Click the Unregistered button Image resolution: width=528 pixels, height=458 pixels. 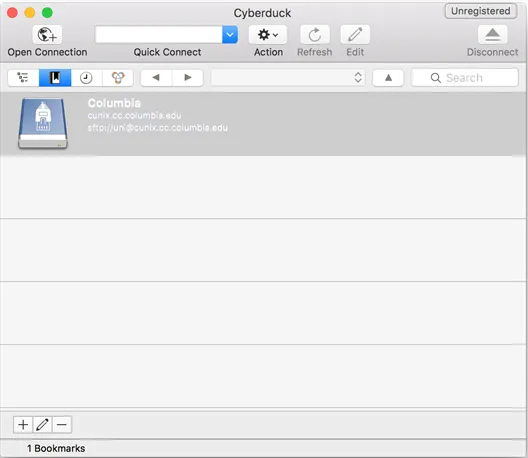click(481, 11)
